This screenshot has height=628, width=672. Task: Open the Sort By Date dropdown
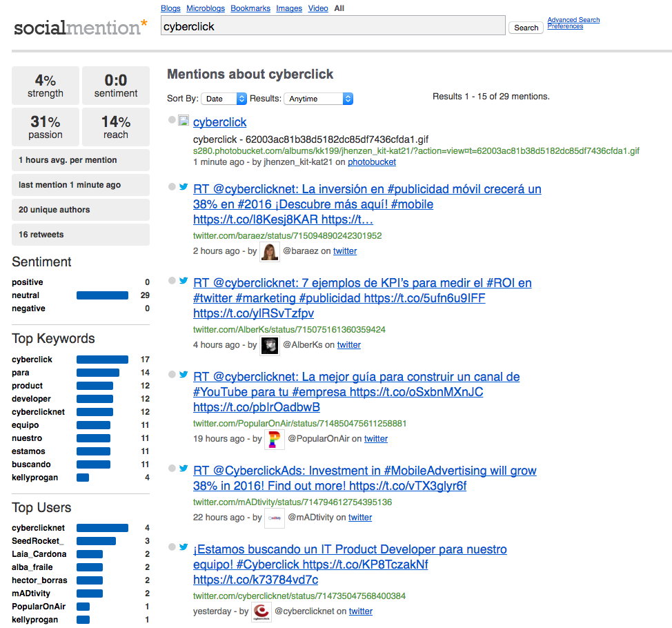pos(224,99)
